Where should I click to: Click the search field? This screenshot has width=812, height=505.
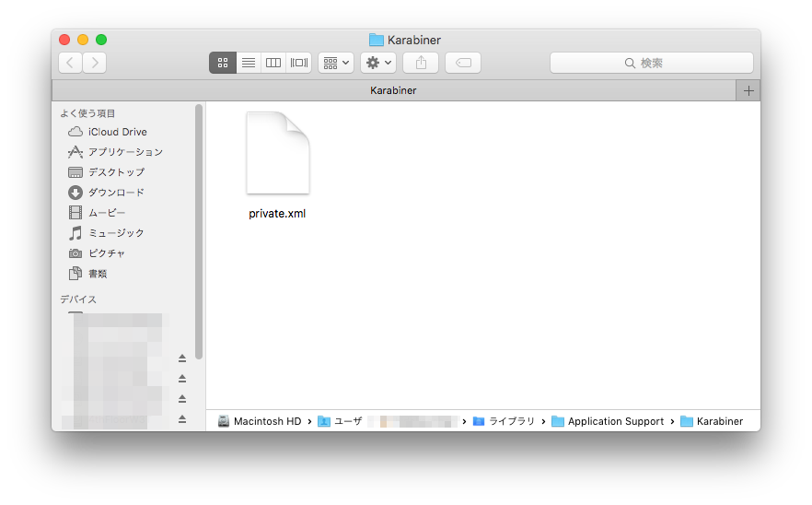[652, 63]
